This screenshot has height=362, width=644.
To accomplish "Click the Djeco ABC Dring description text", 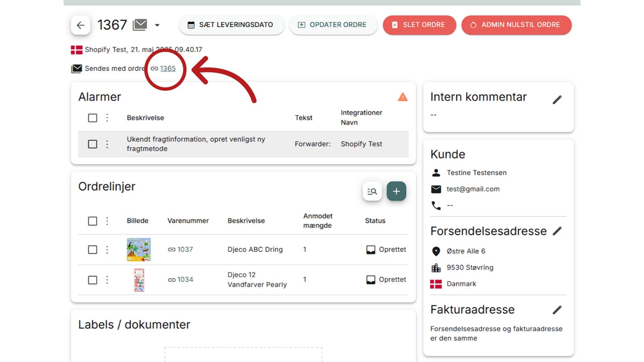I will tap(255, 249).
